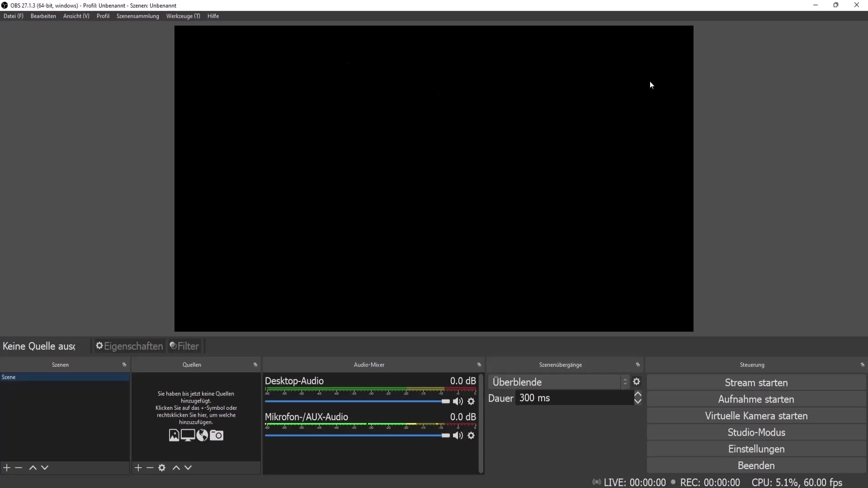Open the Bearbeiten menu

[x=43, y=16]
